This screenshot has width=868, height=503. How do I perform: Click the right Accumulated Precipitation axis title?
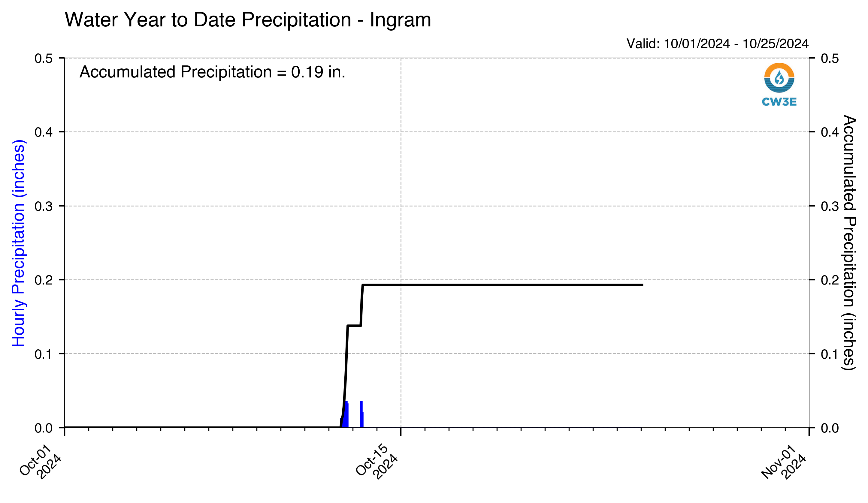pos(849,243)
